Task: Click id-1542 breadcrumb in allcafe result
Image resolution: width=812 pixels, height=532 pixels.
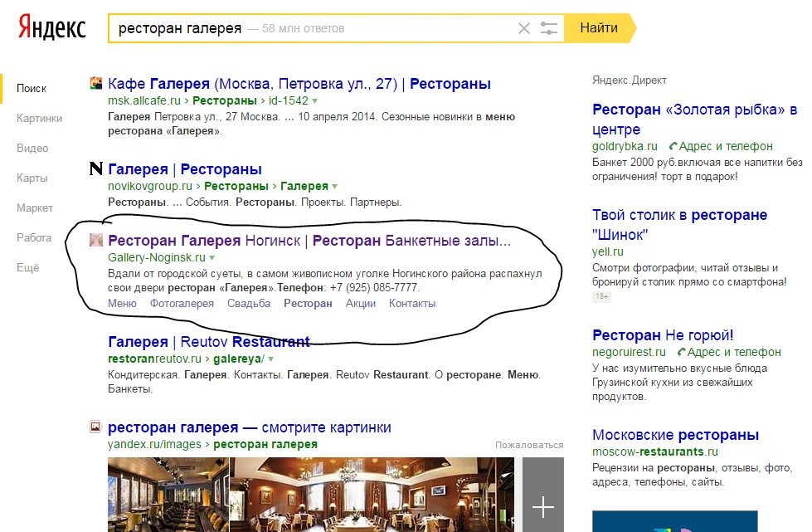Action: 288,100
